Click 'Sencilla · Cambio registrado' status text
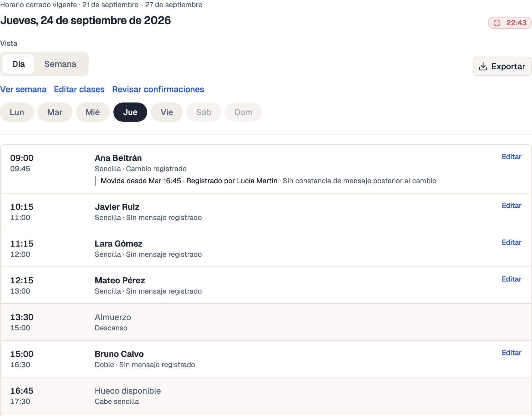 [141, 169]
